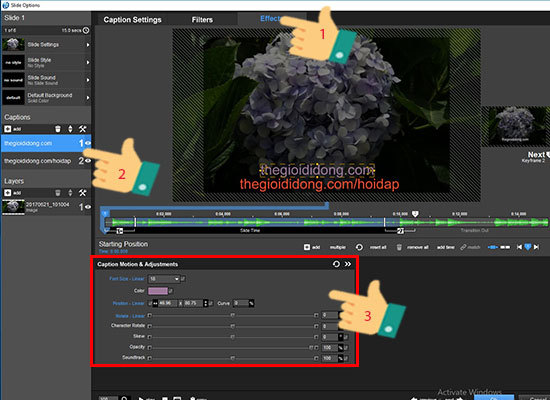550x400 pixels.
Task: Select the 20170621_101004 image layer
Action: [x=46, y=207]
